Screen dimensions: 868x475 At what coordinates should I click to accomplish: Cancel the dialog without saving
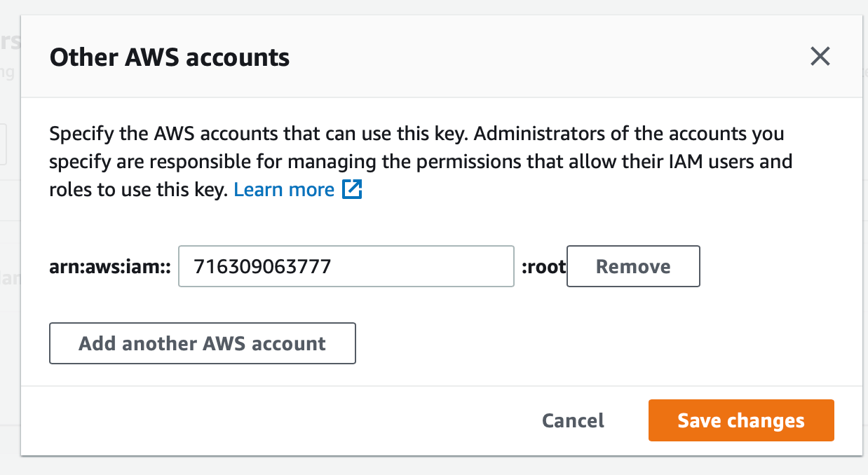(573, 420)
